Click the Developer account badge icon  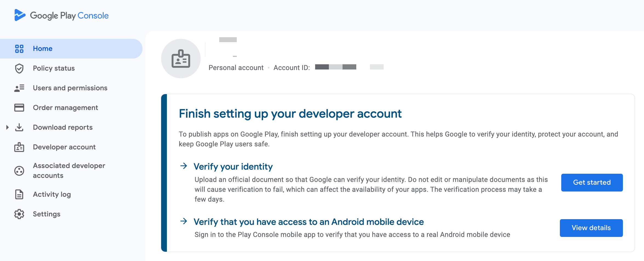click(19, 147)
